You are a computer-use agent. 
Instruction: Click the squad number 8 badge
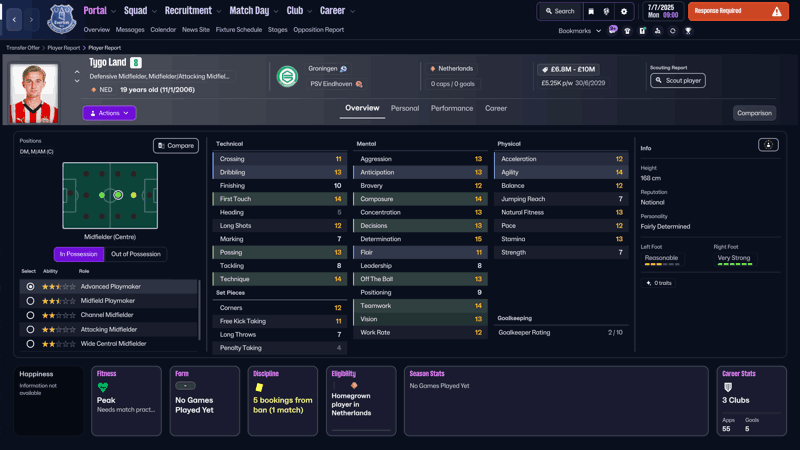(x=136, y=62)
